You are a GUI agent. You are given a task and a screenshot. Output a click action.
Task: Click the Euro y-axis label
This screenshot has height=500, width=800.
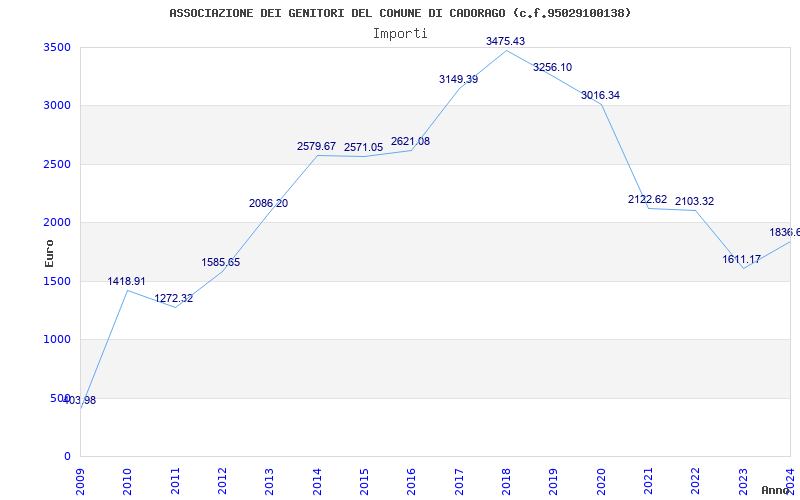(x=49, y=253)
